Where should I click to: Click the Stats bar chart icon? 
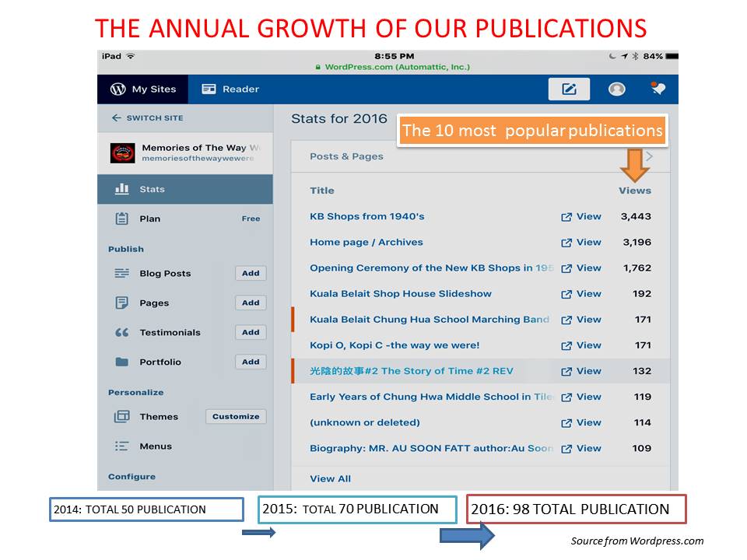[x=122, y=189]
